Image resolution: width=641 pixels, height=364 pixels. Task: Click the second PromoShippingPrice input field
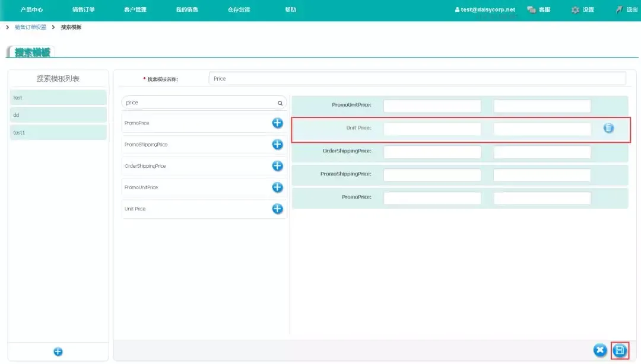coord(542,175)
